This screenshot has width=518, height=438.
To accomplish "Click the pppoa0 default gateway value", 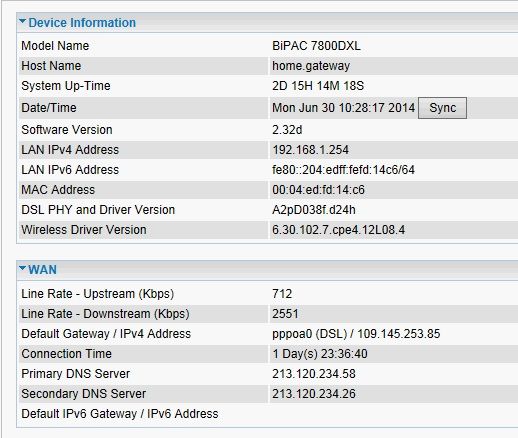I will [x=356, y=334].
